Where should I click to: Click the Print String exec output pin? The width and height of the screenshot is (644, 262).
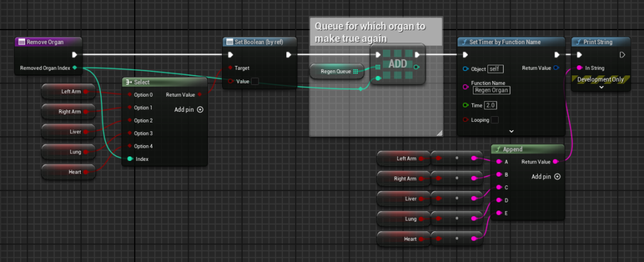[x=622, y=55]
